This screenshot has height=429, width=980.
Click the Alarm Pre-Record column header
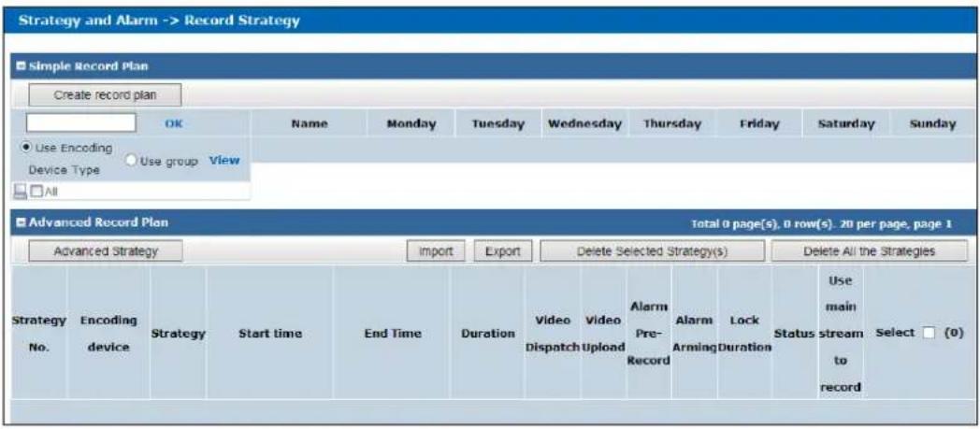click(648, 334)
